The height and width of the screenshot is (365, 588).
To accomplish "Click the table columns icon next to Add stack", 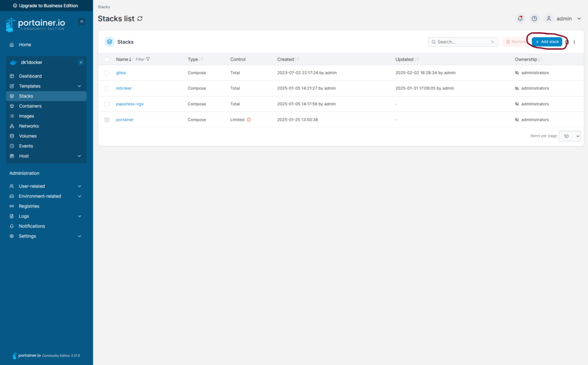I will tap(567, 42).
